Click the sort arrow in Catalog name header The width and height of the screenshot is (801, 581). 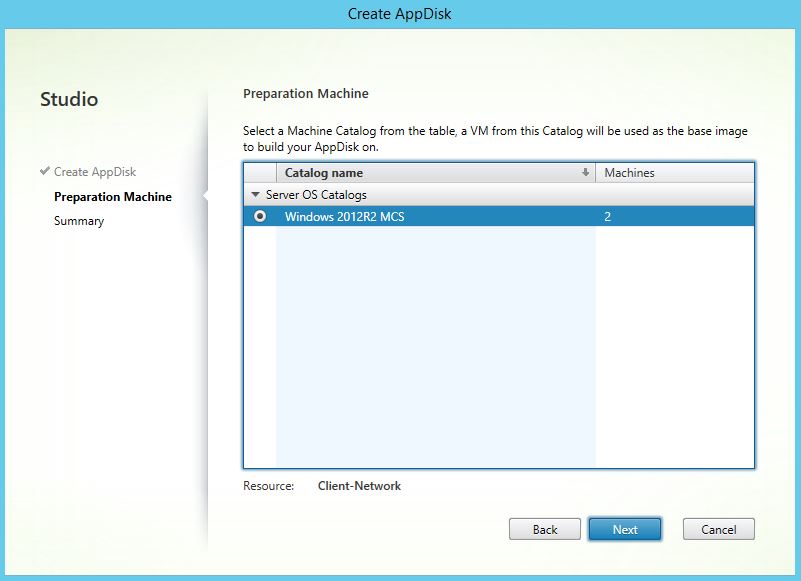[585, 173]
